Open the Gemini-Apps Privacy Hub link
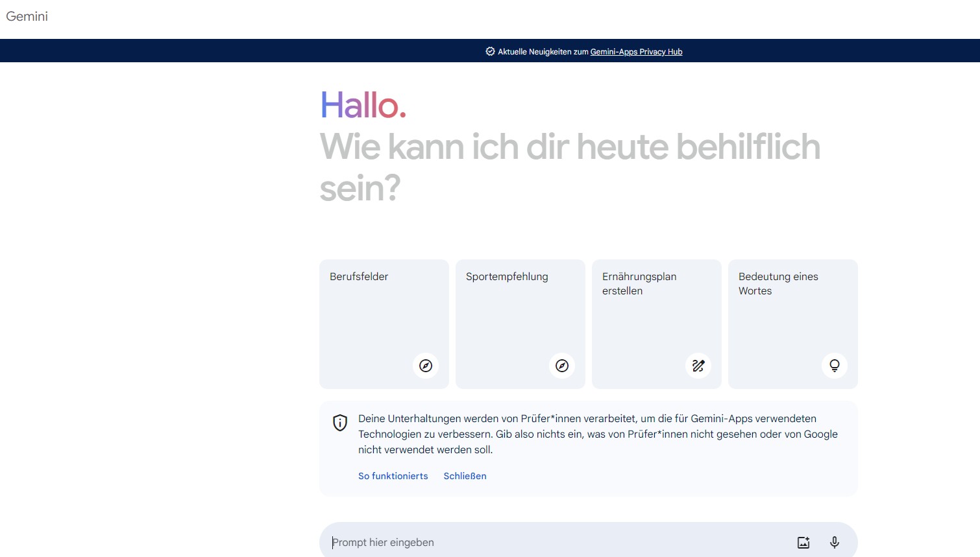This screenshot has height=557, width=980. click(x=636, y=52)
